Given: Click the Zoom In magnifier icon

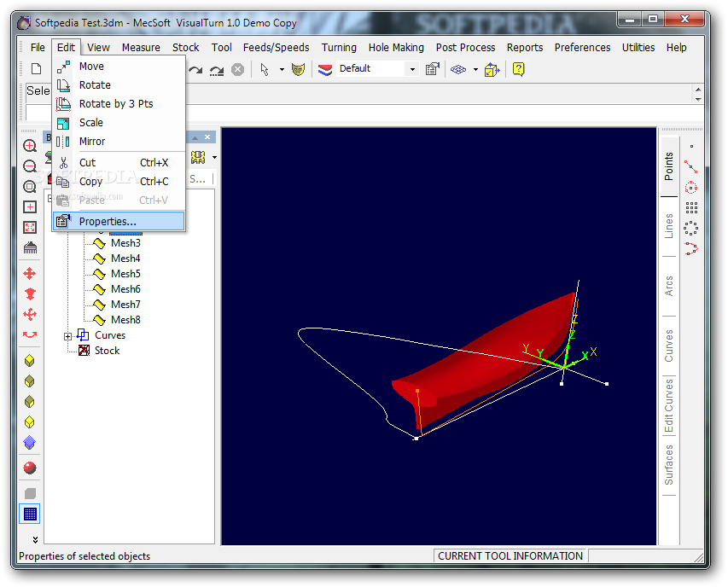Looking at the screenshot, I should pyautogui.click(x=30, y=146).
